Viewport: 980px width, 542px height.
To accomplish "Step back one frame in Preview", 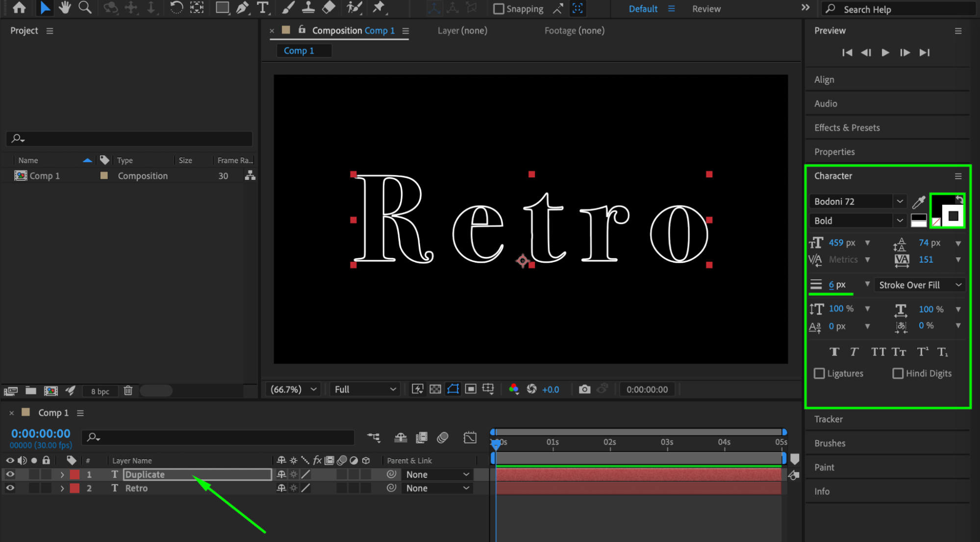I will click(866, 52).
